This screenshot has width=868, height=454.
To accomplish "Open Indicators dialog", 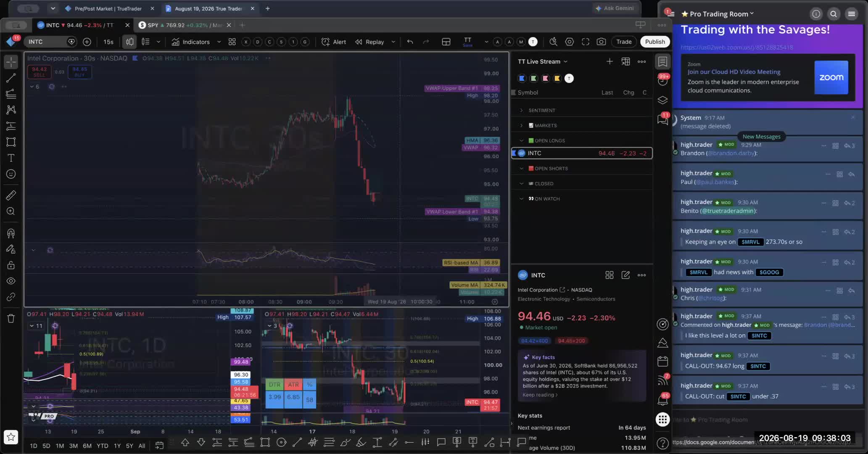I will [x=191, y=42].
